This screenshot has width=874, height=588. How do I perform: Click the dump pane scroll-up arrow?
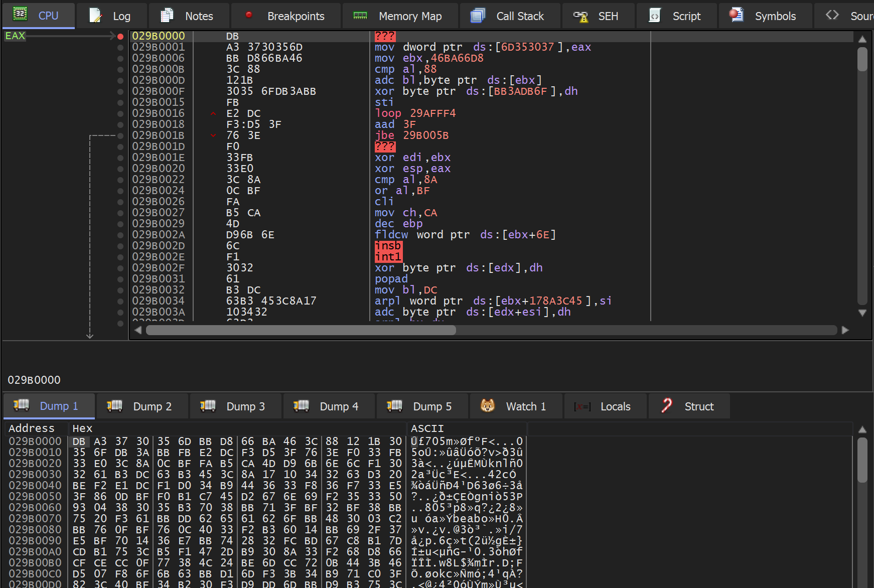click(862, 429)
